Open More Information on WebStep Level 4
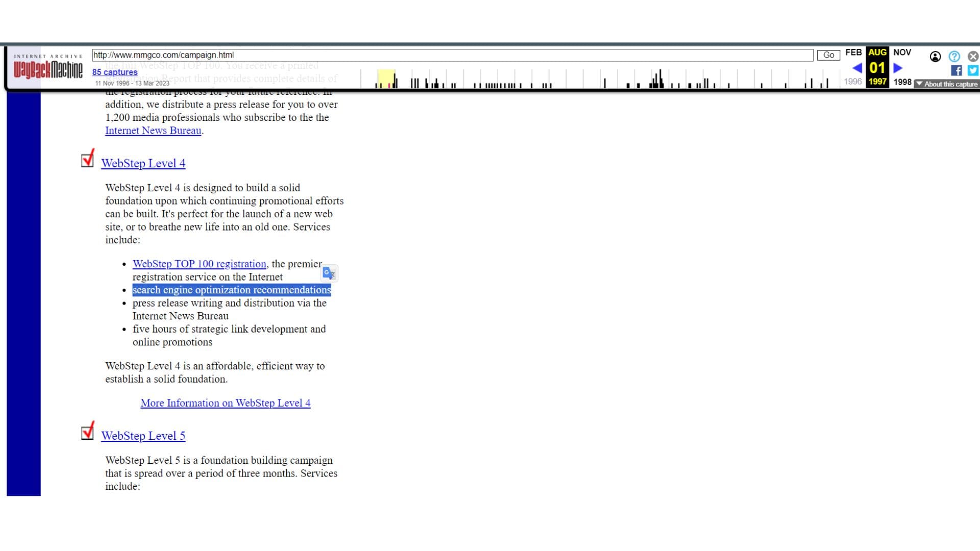Viewport: 980px width, 551px height. [225, 403]
